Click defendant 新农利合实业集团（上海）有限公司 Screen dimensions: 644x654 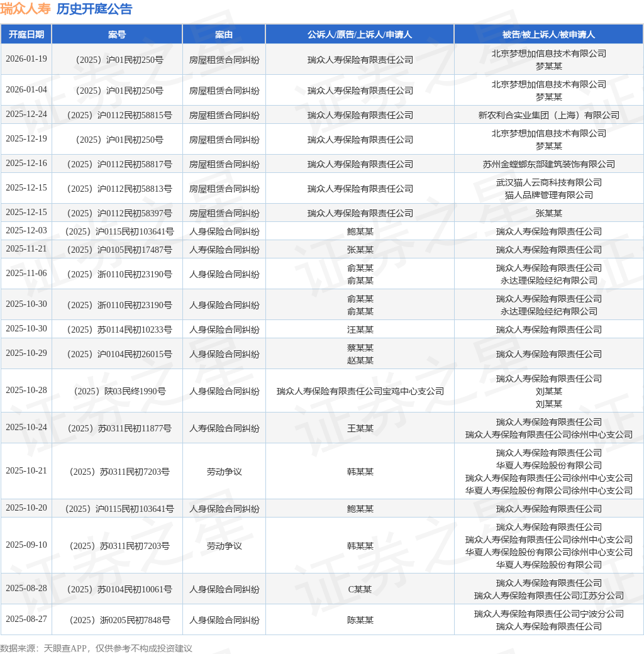(x=548, y=115)
